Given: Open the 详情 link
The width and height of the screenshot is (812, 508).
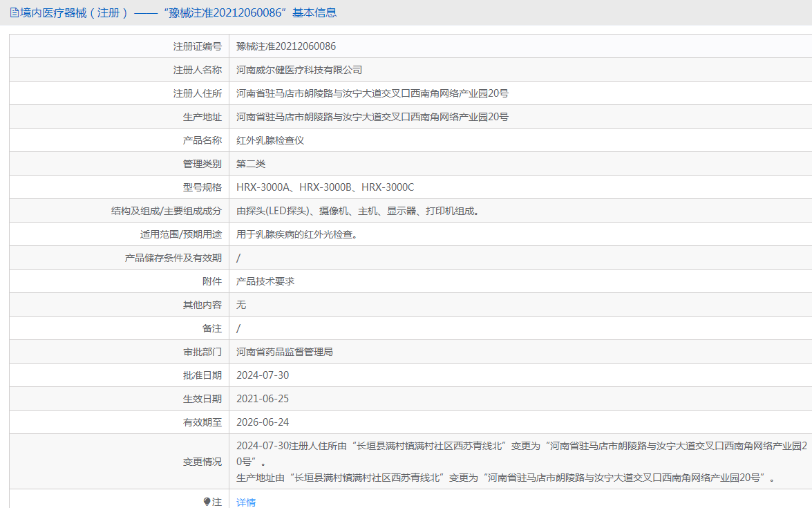Looking at the screenshot, I should pos(246,502).
